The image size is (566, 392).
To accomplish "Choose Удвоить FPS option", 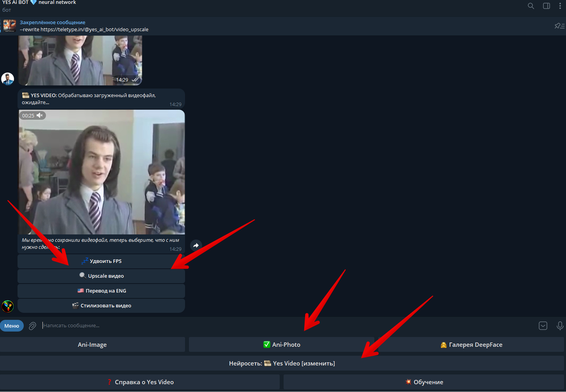I will point(101,261).
